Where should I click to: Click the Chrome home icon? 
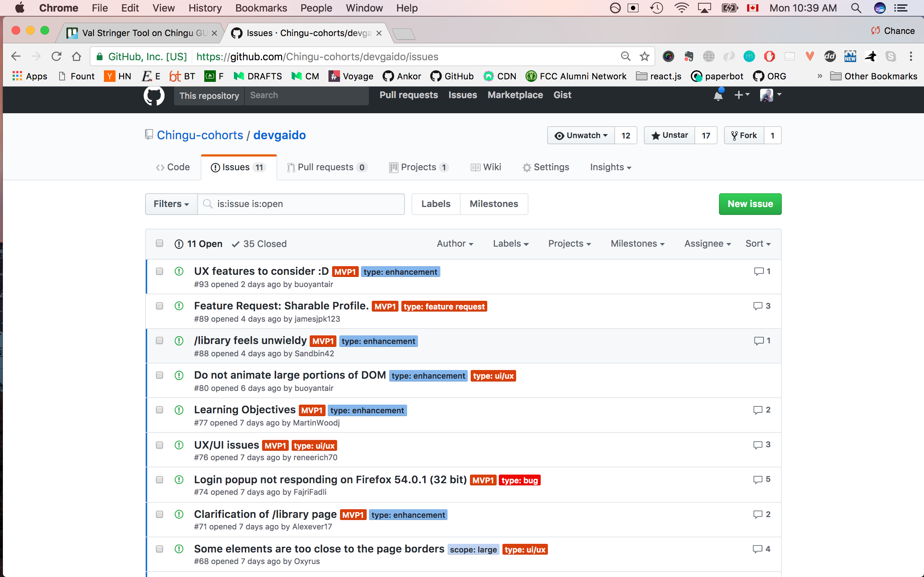tap(77, 57)
